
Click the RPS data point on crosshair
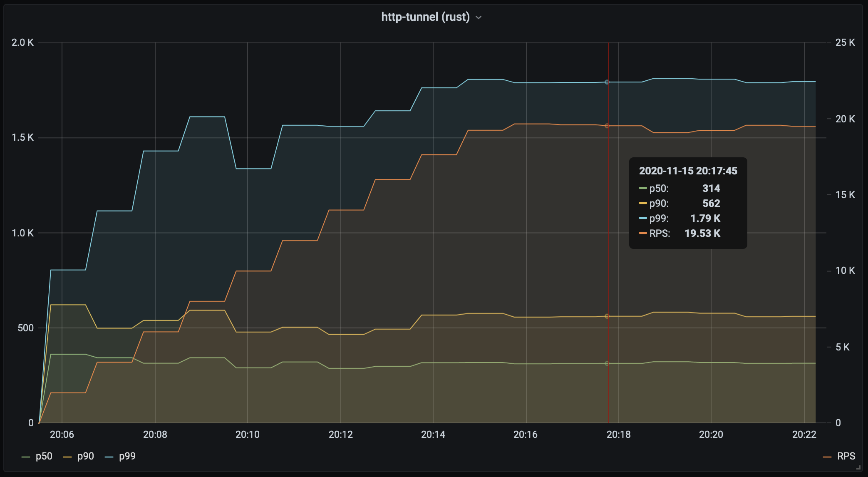coord(607,126)
